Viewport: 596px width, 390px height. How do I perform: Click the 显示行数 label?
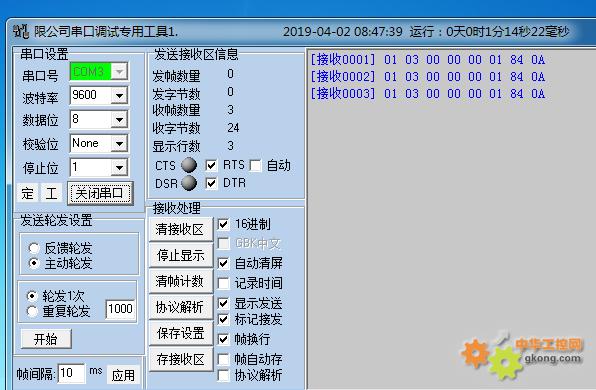click(176, 146)
